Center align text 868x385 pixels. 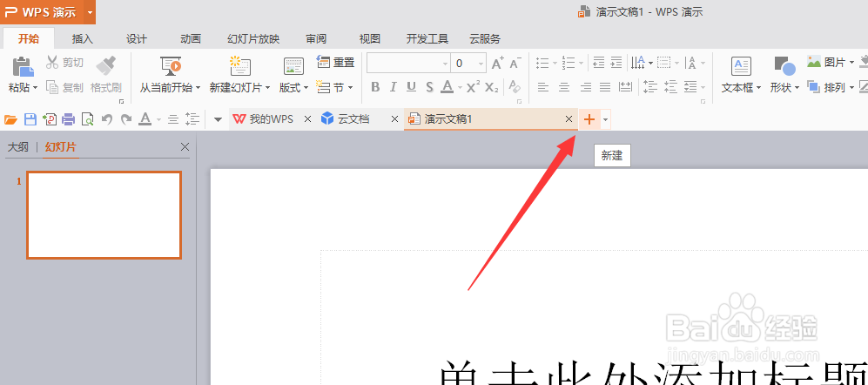pos(564,87)
